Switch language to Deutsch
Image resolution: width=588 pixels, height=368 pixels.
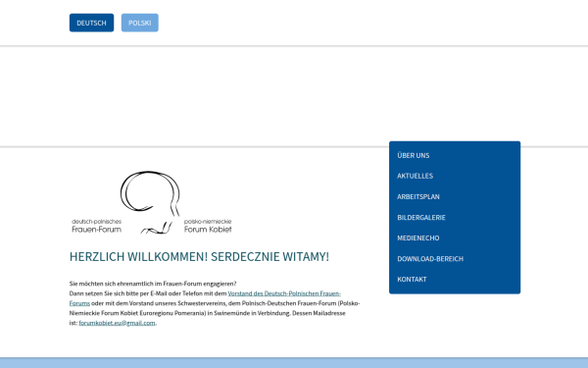[x=91, y=23]
